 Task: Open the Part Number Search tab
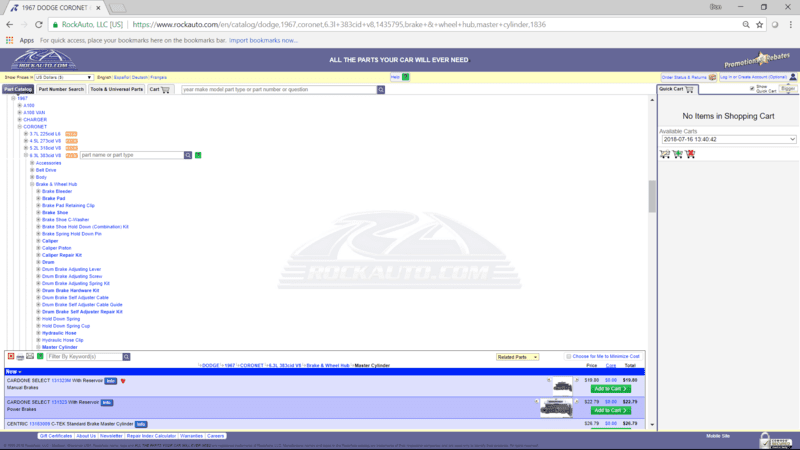tap(61, 89)
